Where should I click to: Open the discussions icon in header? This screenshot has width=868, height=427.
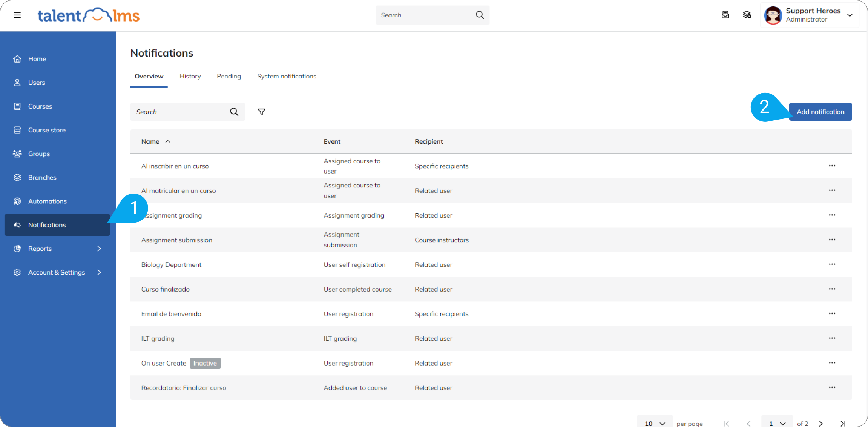pos(747,15)
